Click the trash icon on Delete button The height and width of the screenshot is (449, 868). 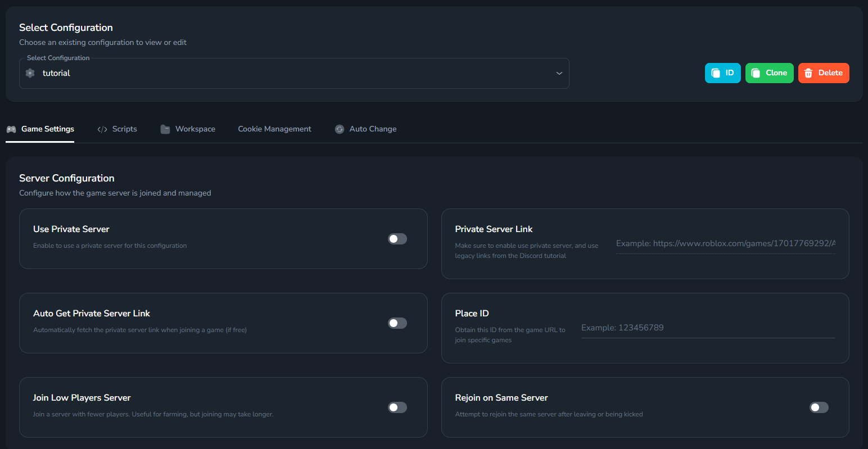coord(808,73)
